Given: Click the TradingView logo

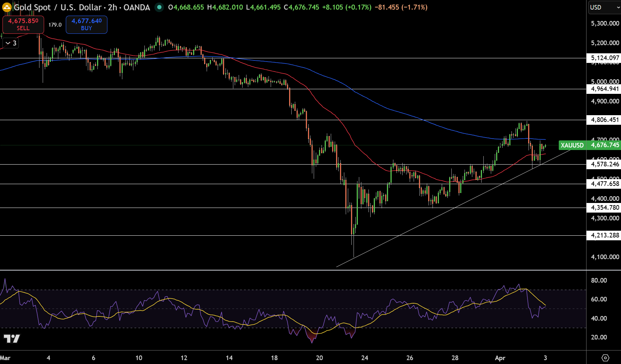Looking at the screenshot, I should (x=12, y=338).
